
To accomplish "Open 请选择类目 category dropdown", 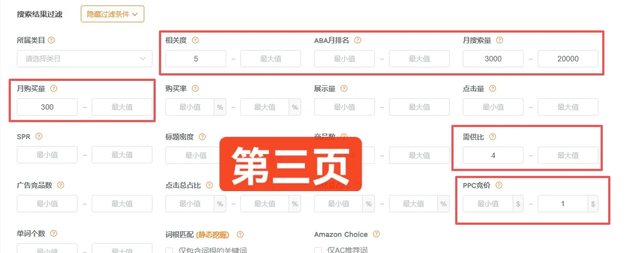I will (85, 59).
